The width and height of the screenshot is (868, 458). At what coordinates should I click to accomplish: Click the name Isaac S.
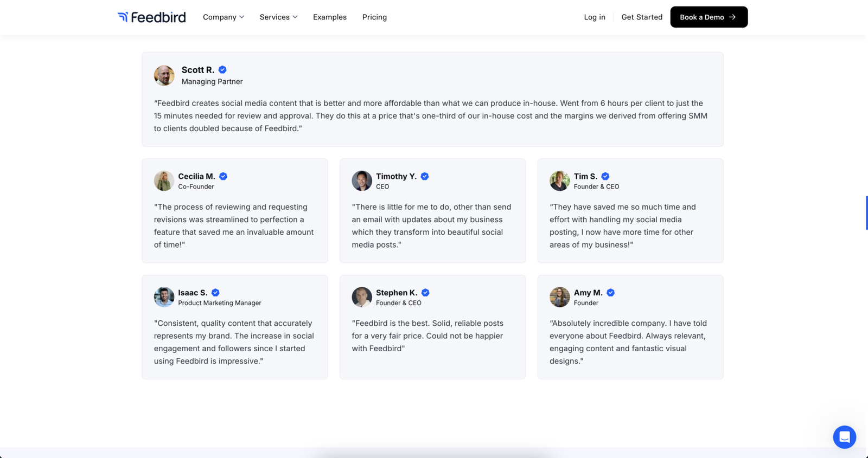(193, 293)
